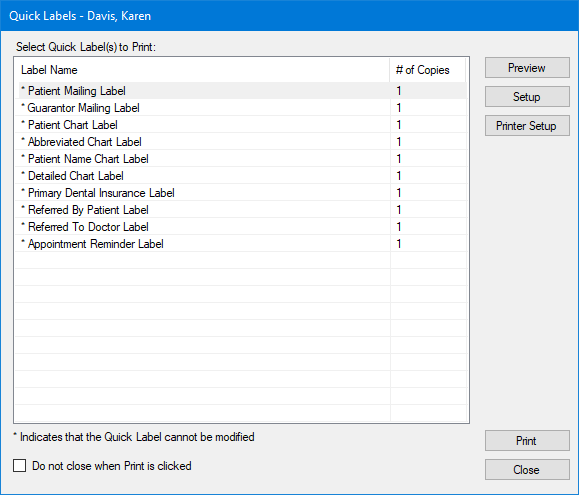The image size is (579, 495).
Task: Close the Quick Labels dialog
Action: click(527, 470)
